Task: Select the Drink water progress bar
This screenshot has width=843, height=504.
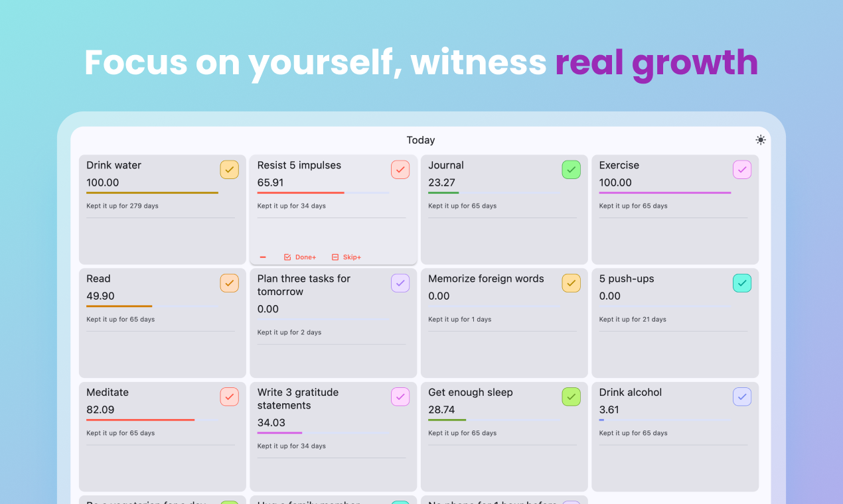Action: click(x=152, y=193)
